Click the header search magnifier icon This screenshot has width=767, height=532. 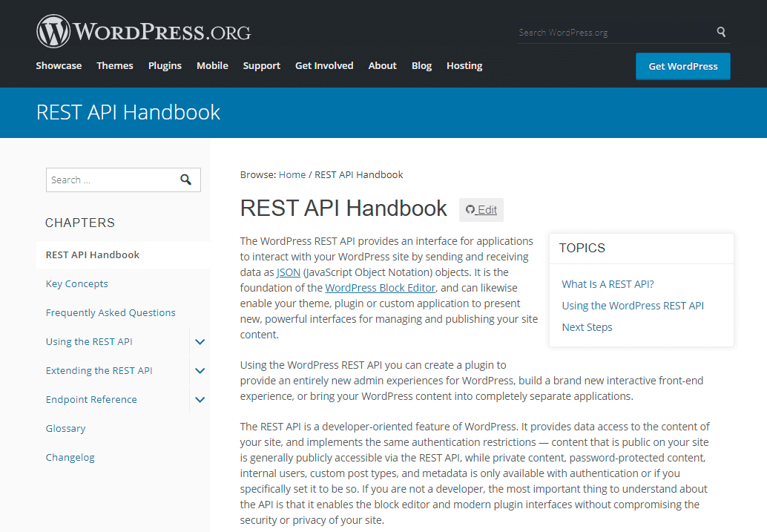(721, 32)
